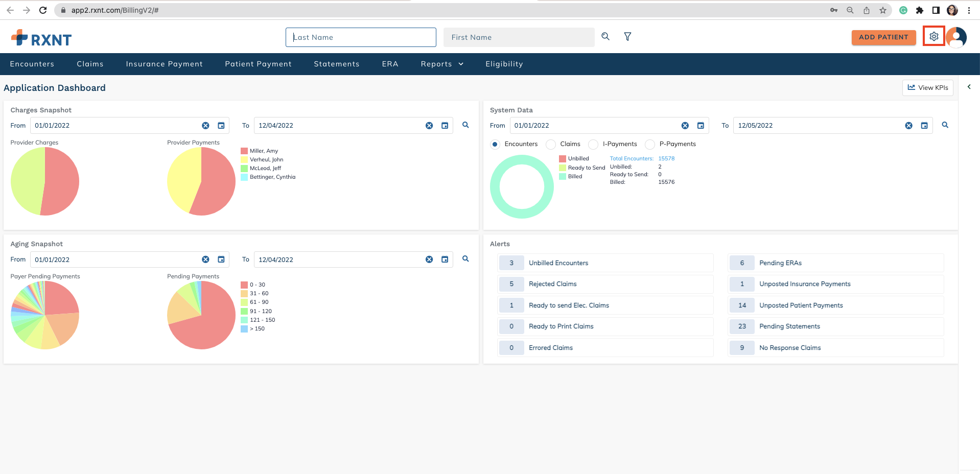Select the P-Payments radio button
The image size is (980, 474).
coord(650,145)
